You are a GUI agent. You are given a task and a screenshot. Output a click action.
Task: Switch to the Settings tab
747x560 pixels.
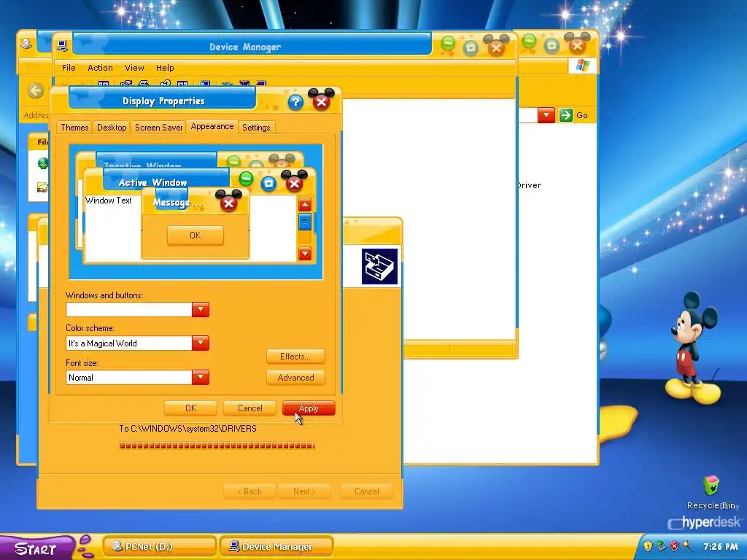pos(256,127)
